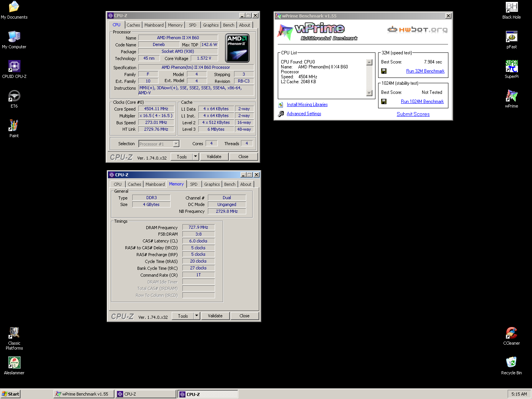Launch wPrime desktop shortcut
This screenshot has height=399, width=532.
point(511,99)
